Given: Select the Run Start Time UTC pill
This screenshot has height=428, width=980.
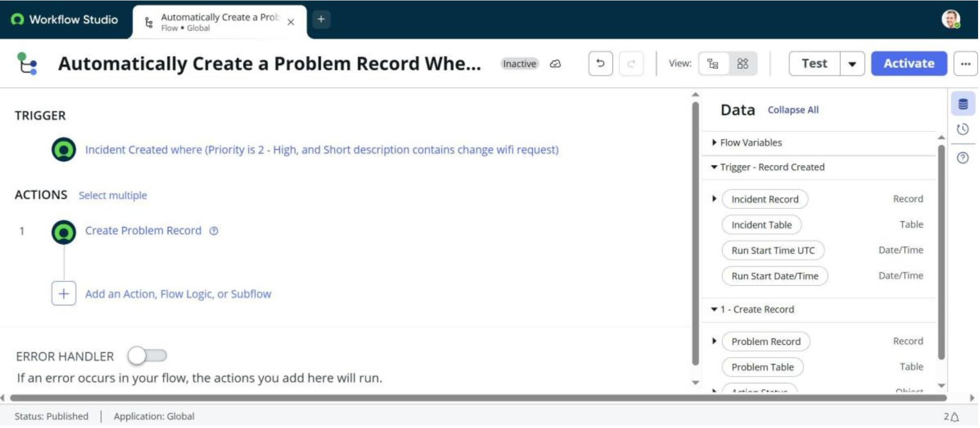Looking at the screenshot, I should [x=773, y=250].
